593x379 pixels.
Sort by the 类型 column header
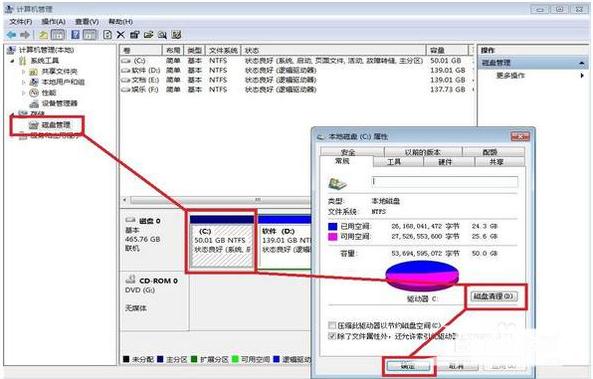195,50
